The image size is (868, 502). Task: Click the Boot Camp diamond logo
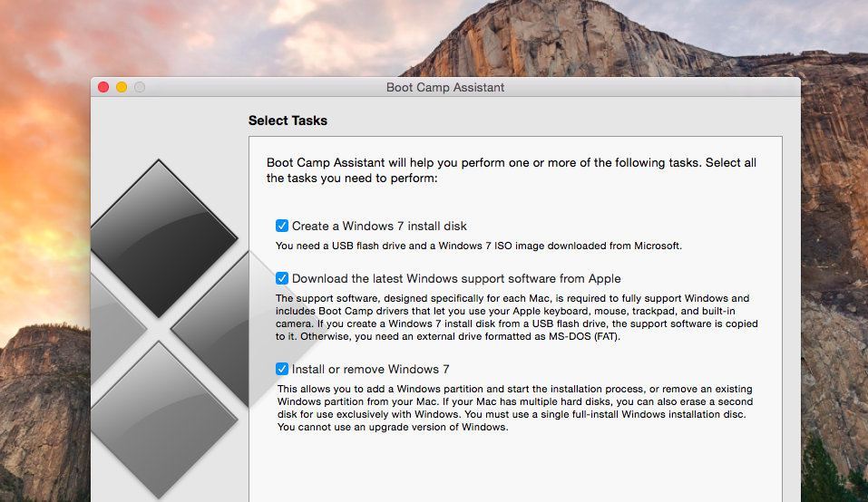[169, 329]
